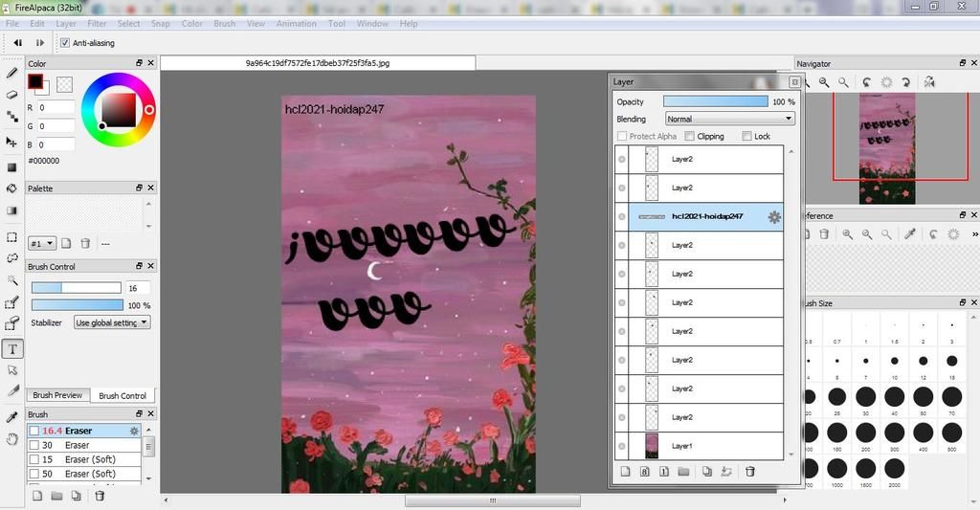Select the Text tool
Screen dimensions: 980x510
[12, 348]
